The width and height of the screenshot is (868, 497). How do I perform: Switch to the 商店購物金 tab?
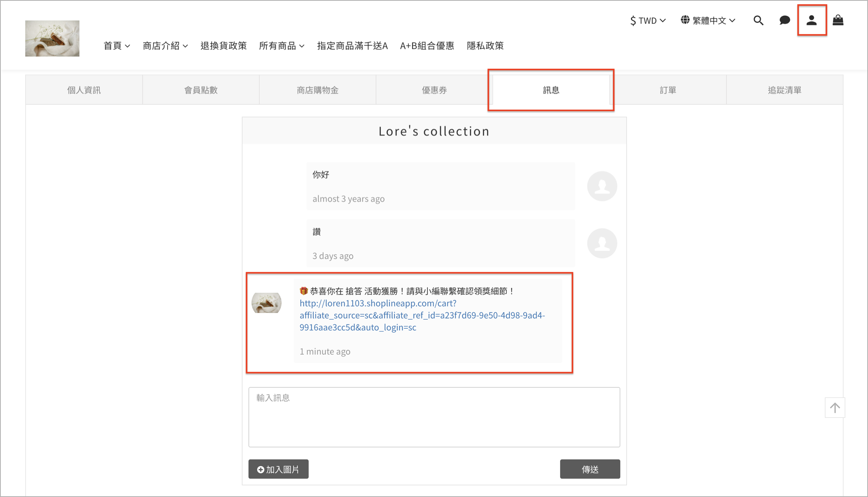point(318,90)
